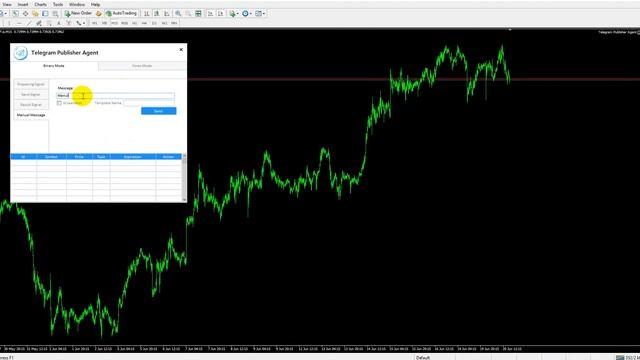Click the Telegram Publisher Agent logo
The height and width of the screenshot is (360, 640).
(x=20, y=53)
